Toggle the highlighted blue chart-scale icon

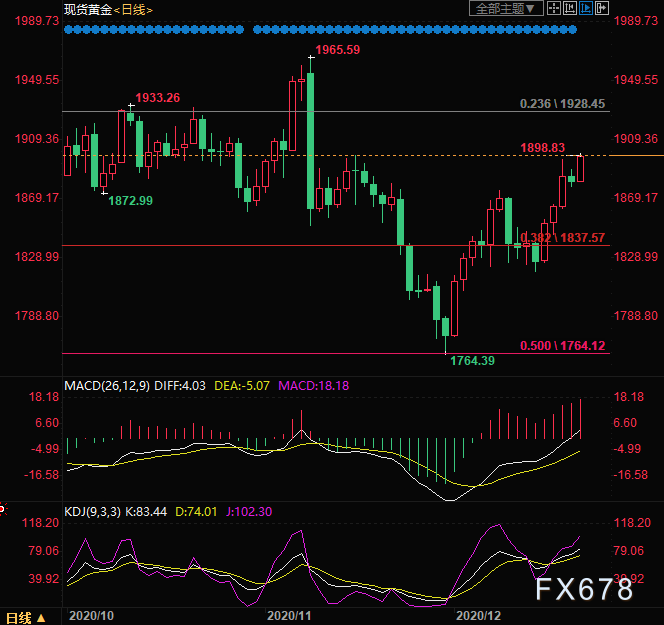click(587, 9)
